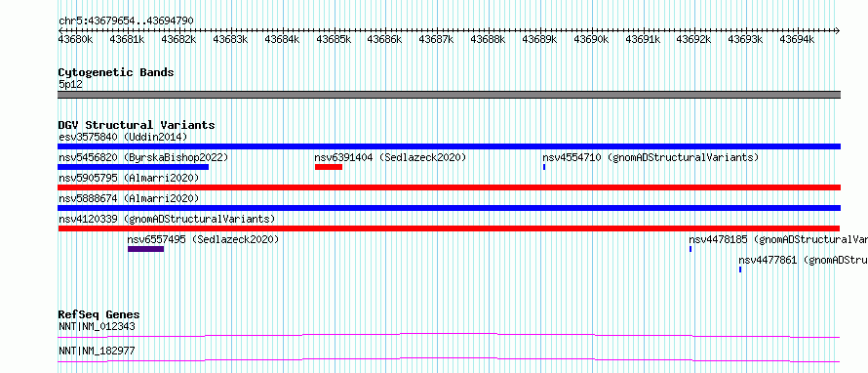Click the blue nsv5456820 variant bar

coord(134,167)
